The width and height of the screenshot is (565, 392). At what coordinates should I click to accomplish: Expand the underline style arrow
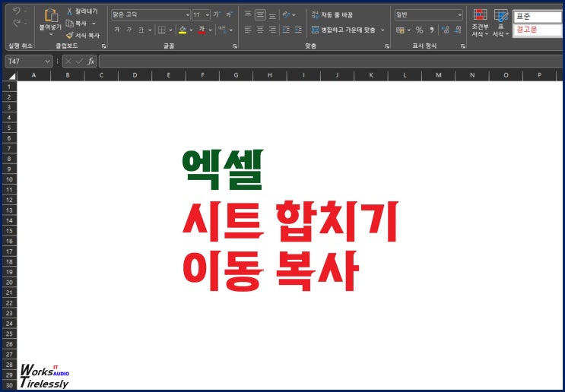pos(150,30)
